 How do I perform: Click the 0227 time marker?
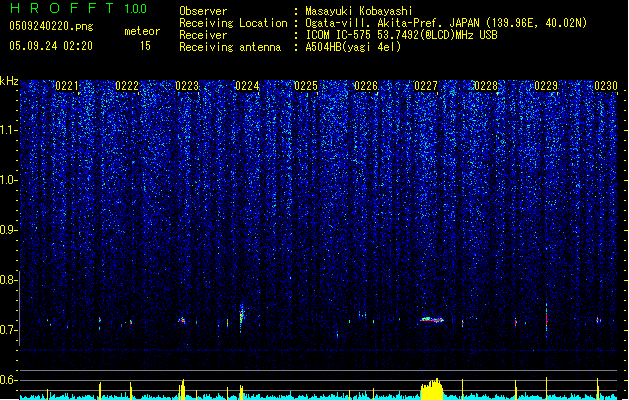[x=426, y=86]
